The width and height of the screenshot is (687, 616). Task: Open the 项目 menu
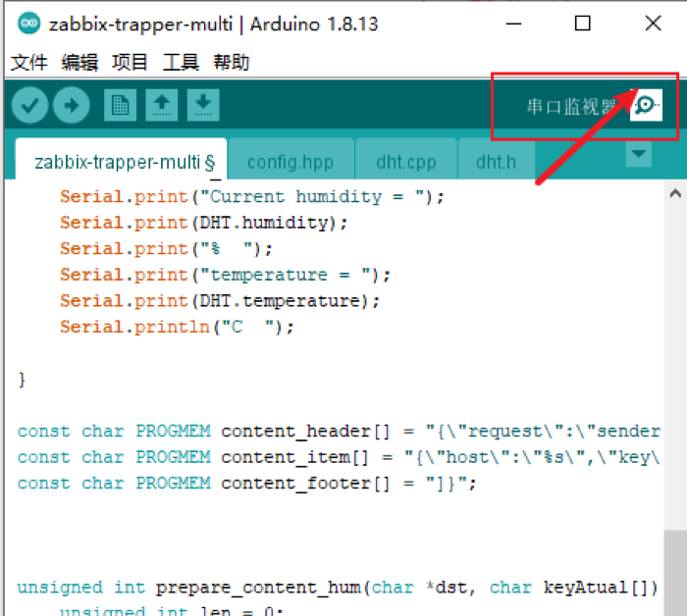130,62
